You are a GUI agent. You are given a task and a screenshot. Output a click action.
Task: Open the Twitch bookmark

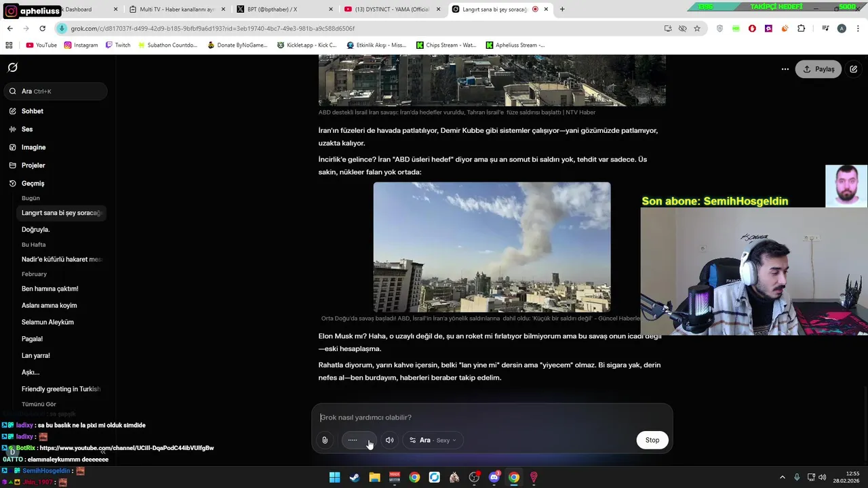[117, 45]
